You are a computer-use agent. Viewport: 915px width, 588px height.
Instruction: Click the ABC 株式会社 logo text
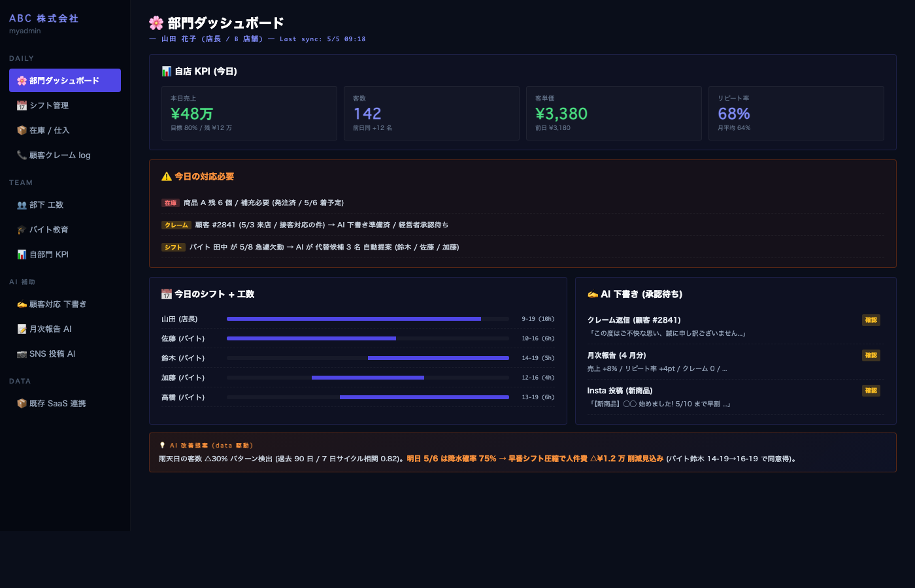44,18
